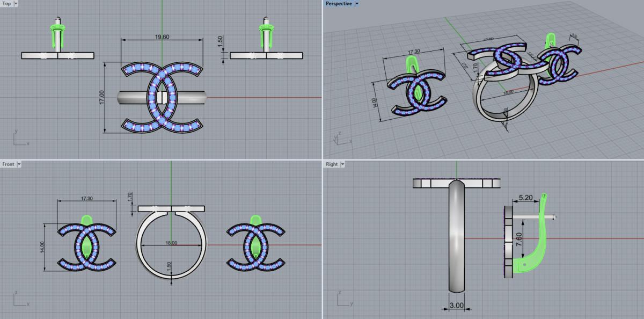Viewport: 644px width, 319px height.
Task: Expand the Front viewport dropdown arrow
Action: click(x=19, y=164)
